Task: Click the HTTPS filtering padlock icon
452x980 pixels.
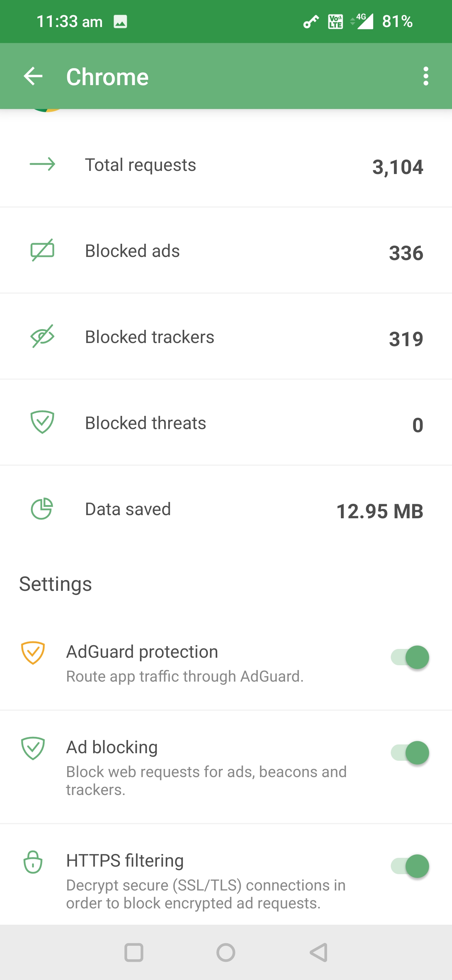Action: (x=34, y=863)
